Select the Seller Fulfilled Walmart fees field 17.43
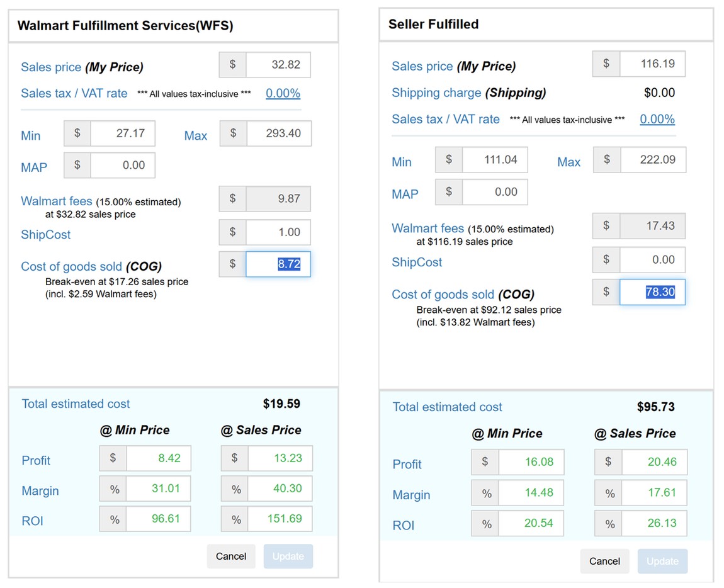Image resolution: width=724 pixels, height=588 pixels. [652, 226]
